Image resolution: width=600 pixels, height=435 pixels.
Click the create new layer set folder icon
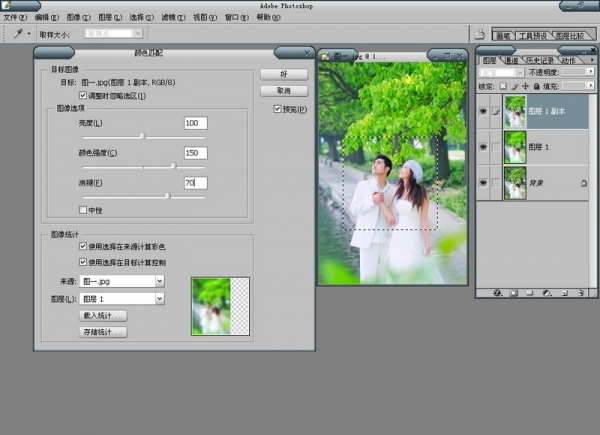pyautogui.click(x=530, y=293)
